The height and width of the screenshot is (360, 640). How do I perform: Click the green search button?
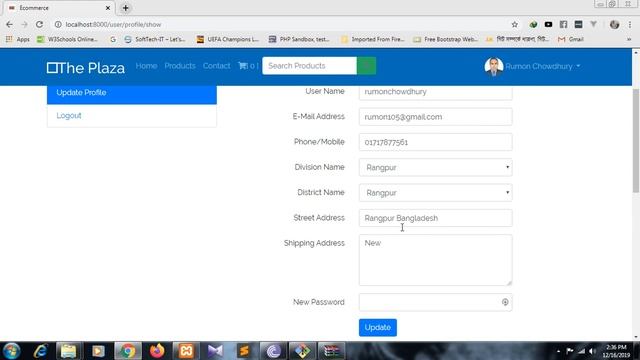[366, 66]
